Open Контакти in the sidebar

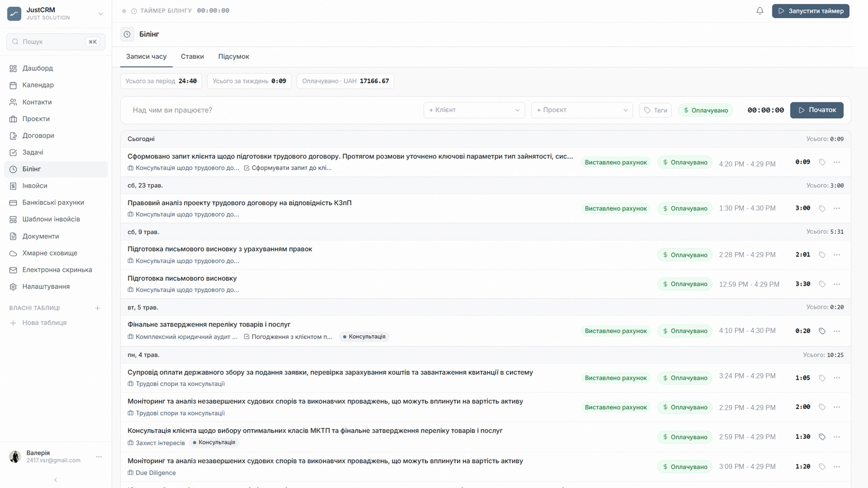(56, 102)
